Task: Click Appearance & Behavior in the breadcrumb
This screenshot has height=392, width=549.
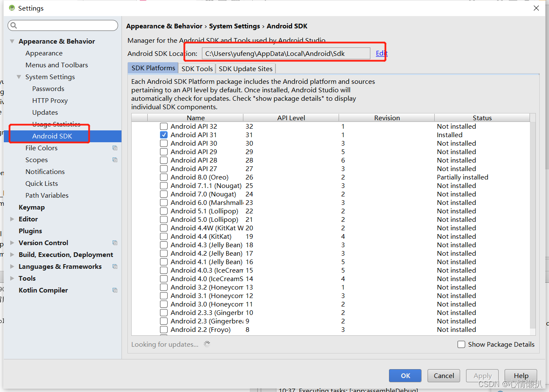Action: (x=164, y=26)
